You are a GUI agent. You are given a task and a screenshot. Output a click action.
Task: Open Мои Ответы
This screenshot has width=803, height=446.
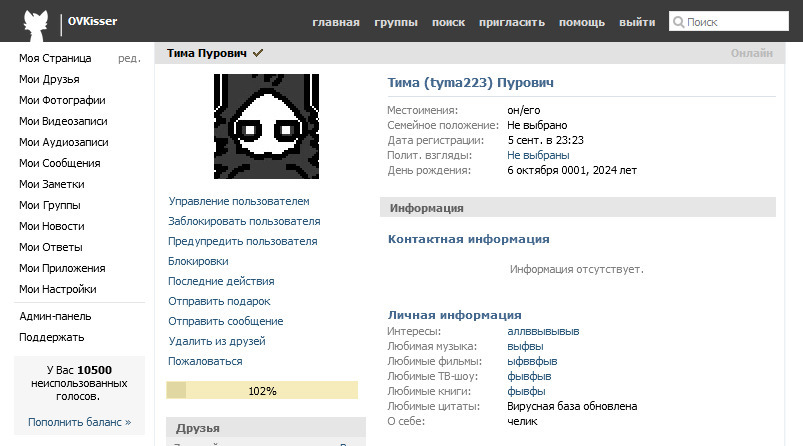tap(51, 247)
